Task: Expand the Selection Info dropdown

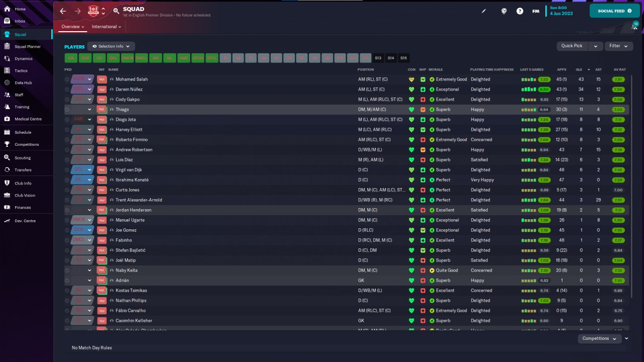Action: coord(111,46)
